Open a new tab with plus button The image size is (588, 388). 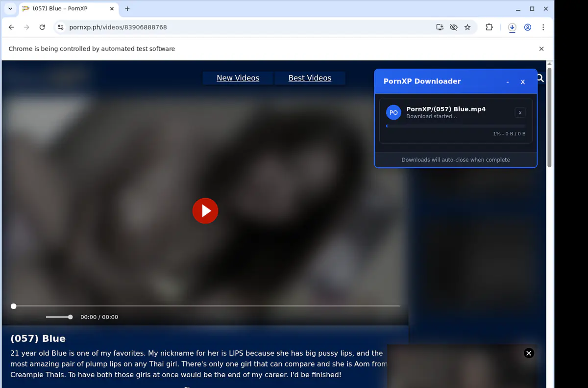click(x=127, y=9)
